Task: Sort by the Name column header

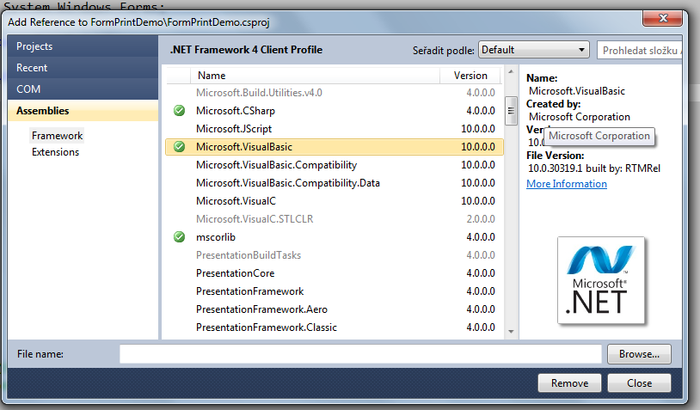Action: [315, 75]
